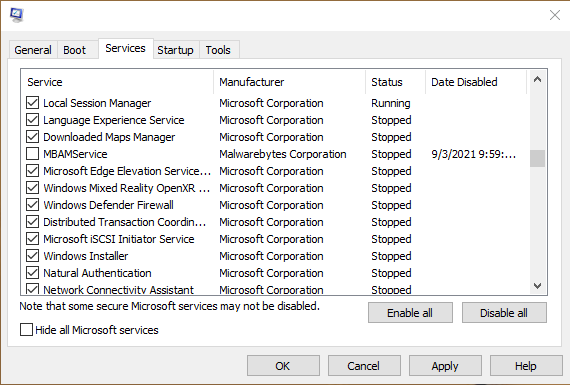Uncheck Local Session Manager service

pyautogui.click(x=32, y=103)
